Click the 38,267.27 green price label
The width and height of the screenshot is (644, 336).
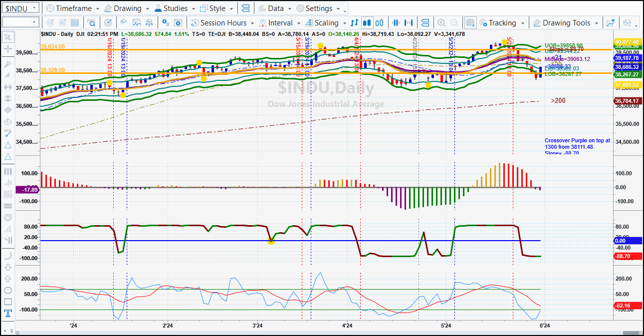coord(627,74)
